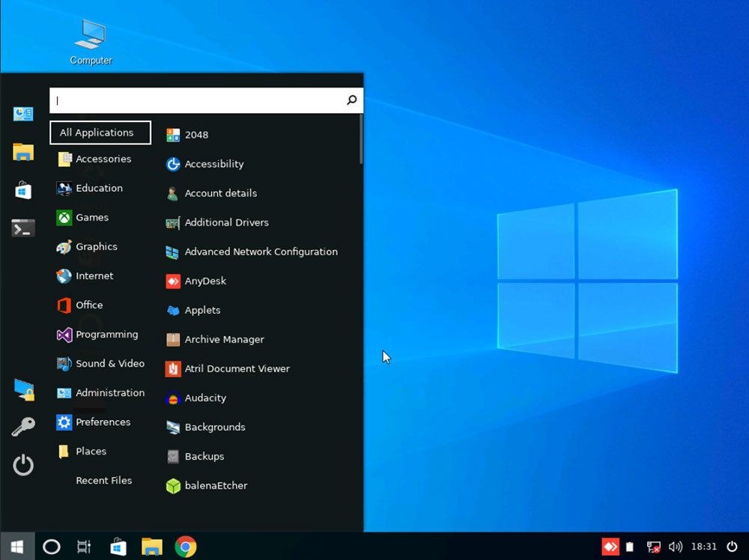This screenshot has height=560, width=749.
Task: Open Backgrounds settings icon
Action: point(173,427)
